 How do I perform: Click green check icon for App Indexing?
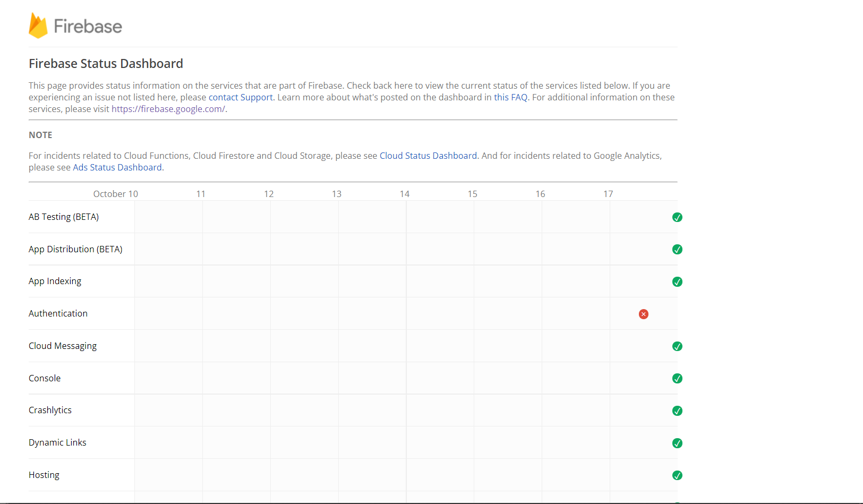[677, 282]
